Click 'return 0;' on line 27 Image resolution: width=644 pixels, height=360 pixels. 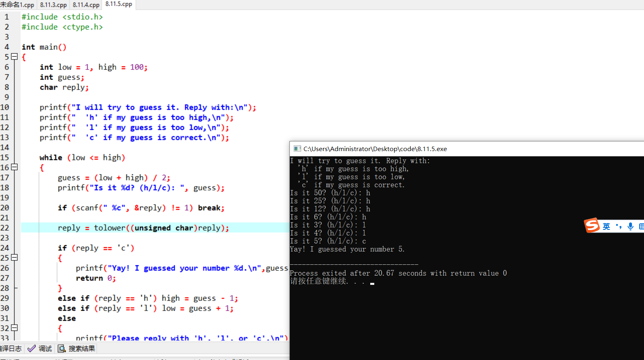click(96, 278)
